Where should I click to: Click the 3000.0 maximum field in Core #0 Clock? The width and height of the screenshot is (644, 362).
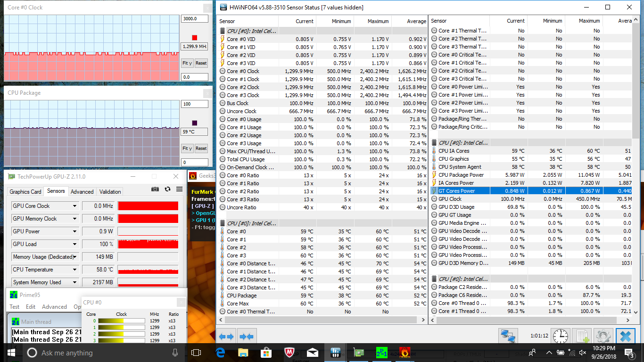(x=194, y=19)
